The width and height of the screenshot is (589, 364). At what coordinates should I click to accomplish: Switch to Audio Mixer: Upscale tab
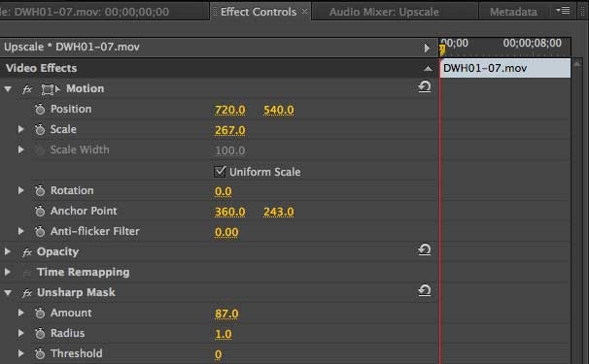click(384, 12)
